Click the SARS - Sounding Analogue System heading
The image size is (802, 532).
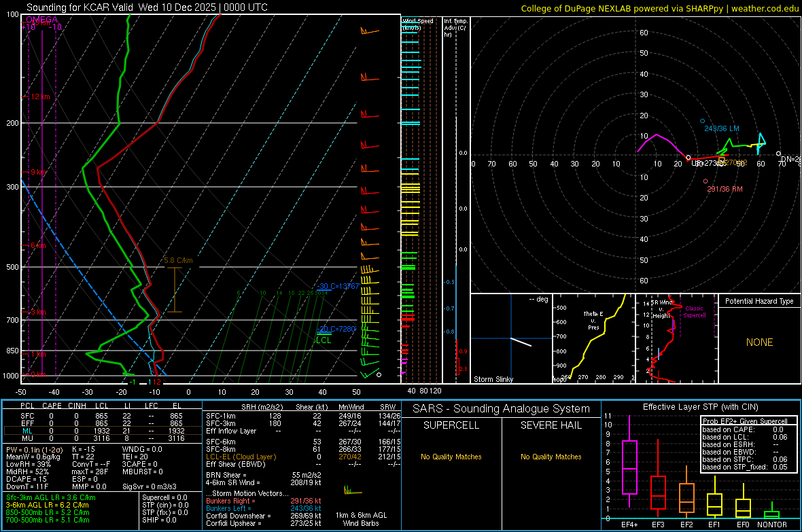502,408
